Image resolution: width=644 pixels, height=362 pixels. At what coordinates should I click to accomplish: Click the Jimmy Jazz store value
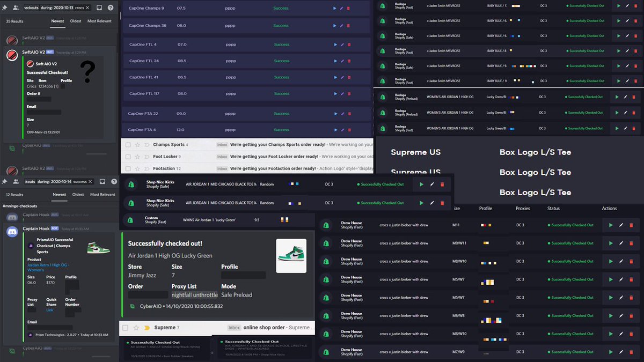[143, 275]
